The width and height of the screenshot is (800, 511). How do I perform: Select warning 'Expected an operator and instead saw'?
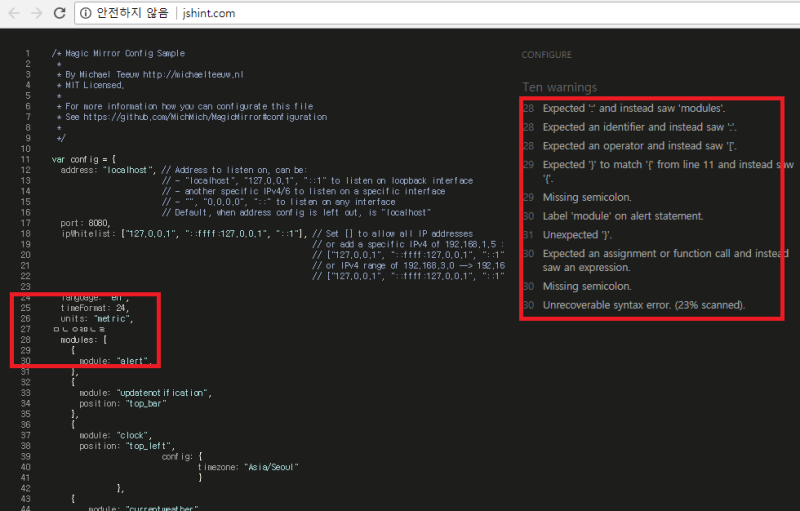[x=639, y=146]
